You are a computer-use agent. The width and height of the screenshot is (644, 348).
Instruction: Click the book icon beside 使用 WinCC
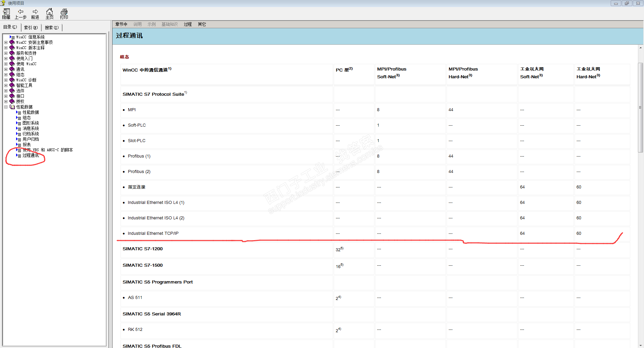(x=12, y=64)
